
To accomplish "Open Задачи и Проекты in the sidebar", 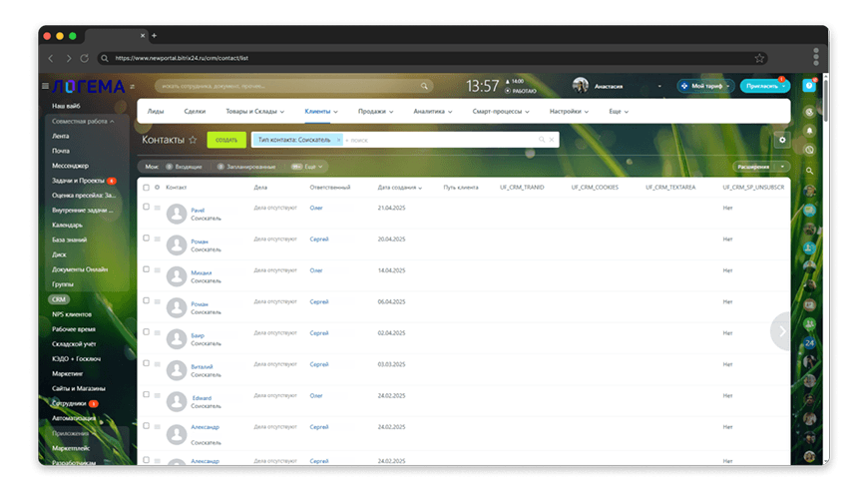I will coord(78,181).
